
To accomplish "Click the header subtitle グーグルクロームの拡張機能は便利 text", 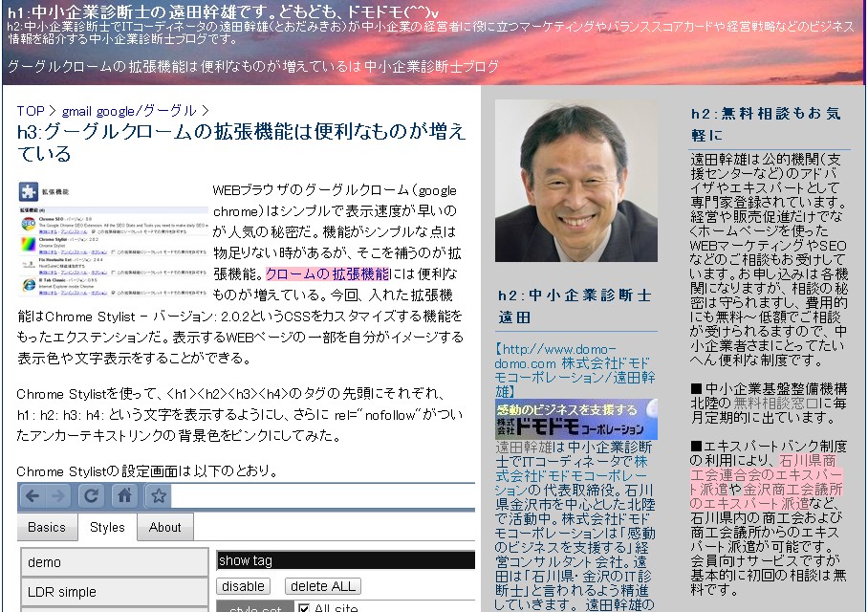I will point(253,67).
